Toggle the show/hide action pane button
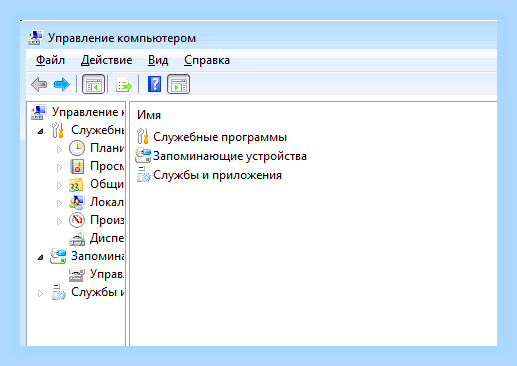 179,84
